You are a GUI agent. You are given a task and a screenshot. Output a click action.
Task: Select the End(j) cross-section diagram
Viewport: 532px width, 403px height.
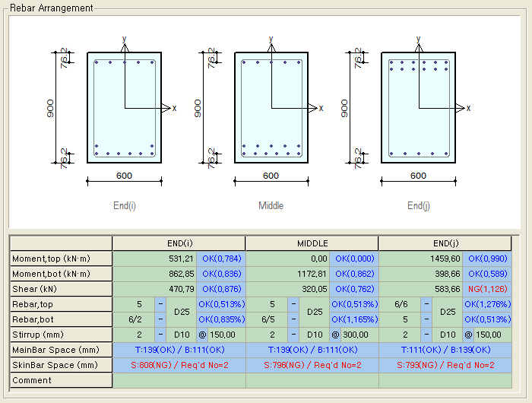(x=418, y=108)
